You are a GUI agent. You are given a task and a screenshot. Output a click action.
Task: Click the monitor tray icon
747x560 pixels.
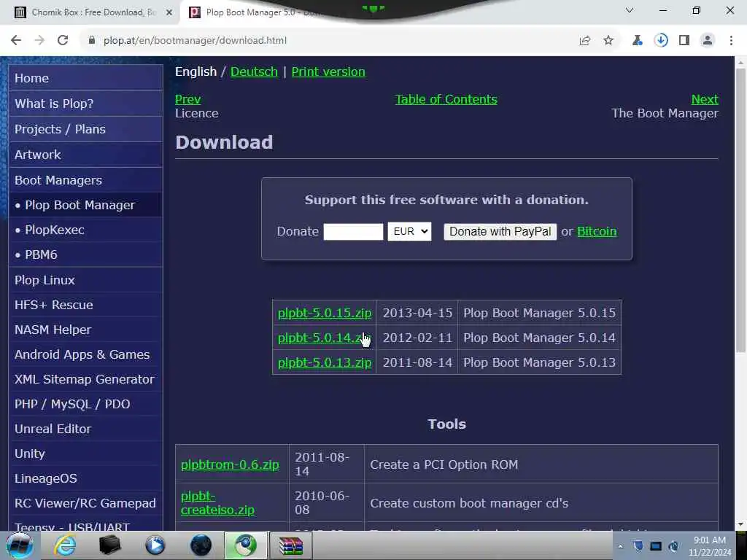[x=656, y=546]
